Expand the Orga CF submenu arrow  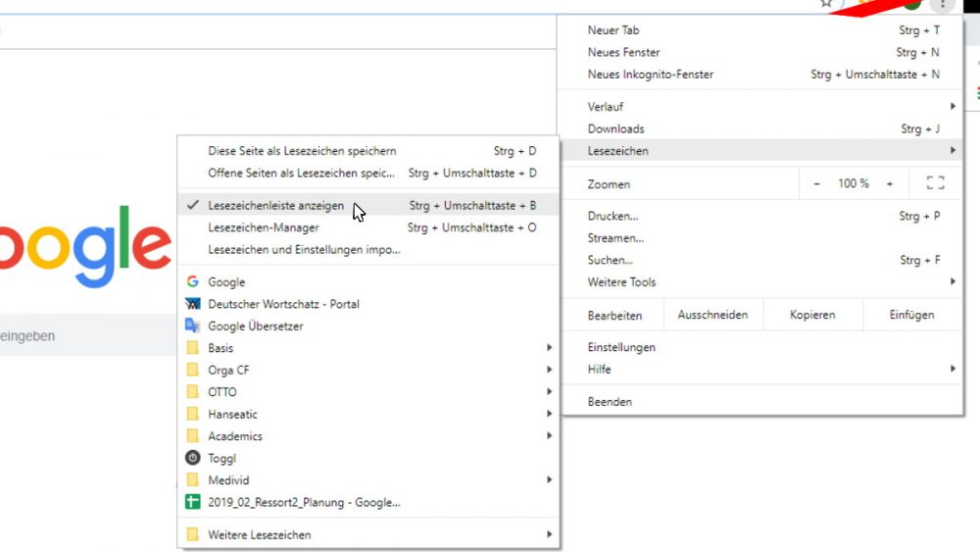coord(549,370)
